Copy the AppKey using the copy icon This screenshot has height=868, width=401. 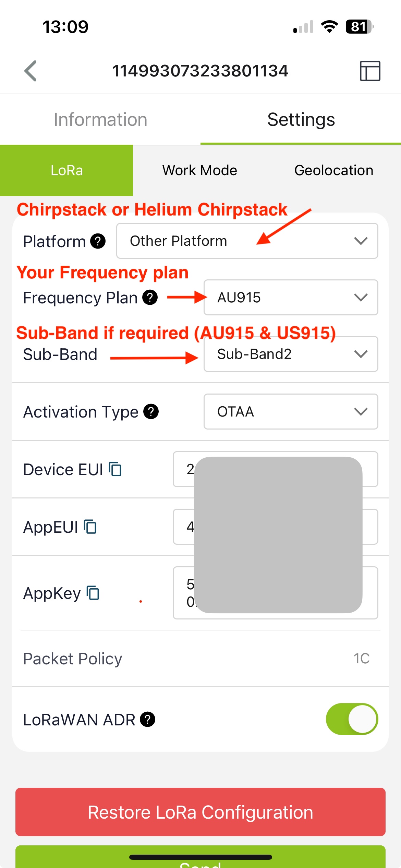(x=93, y=593)
